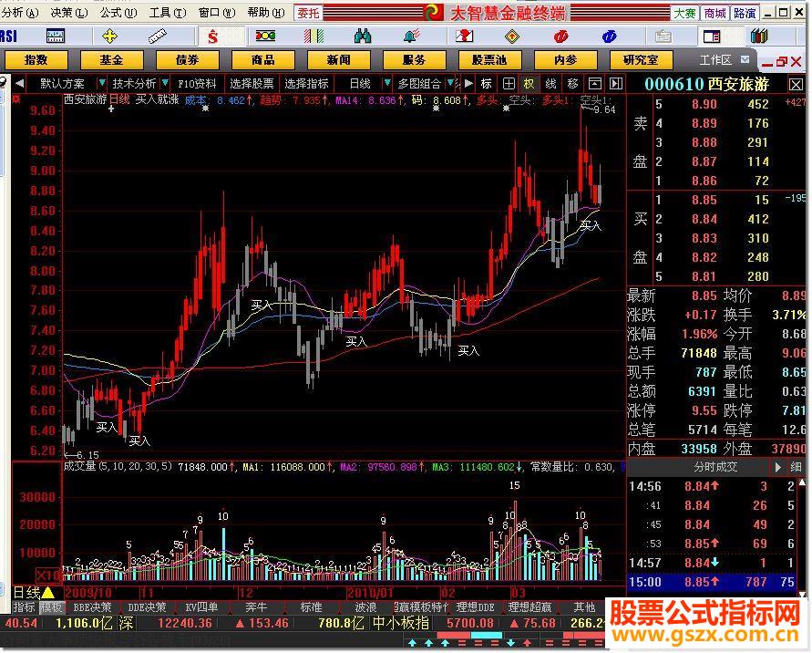Image resolution: width=812 pixels, height=653 pixels.
Task: Click the 移 move chart button
Action: point(572,83)
